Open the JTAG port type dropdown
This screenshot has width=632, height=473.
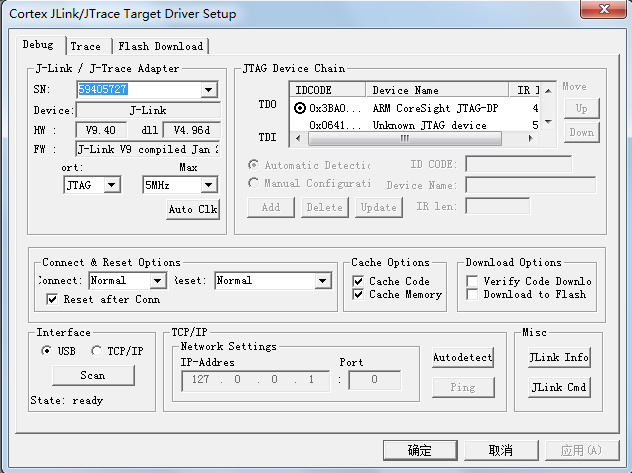pyautogui.click(x=112, y=185)
